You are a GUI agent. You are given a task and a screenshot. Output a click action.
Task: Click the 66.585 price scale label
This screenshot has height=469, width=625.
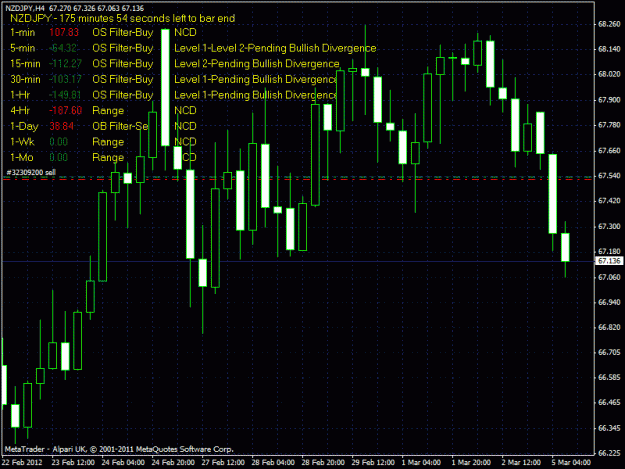609,377
